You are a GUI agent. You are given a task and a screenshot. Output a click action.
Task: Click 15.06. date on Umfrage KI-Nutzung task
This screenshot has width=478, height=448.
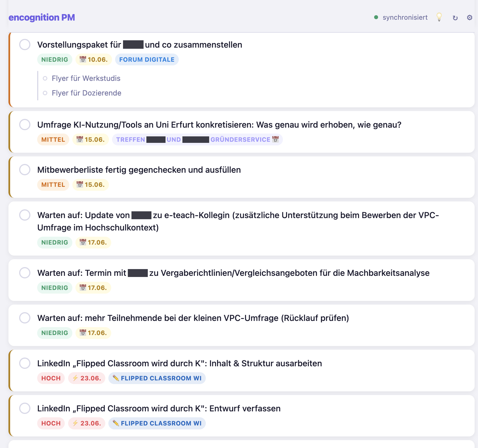tap(91, 139)
